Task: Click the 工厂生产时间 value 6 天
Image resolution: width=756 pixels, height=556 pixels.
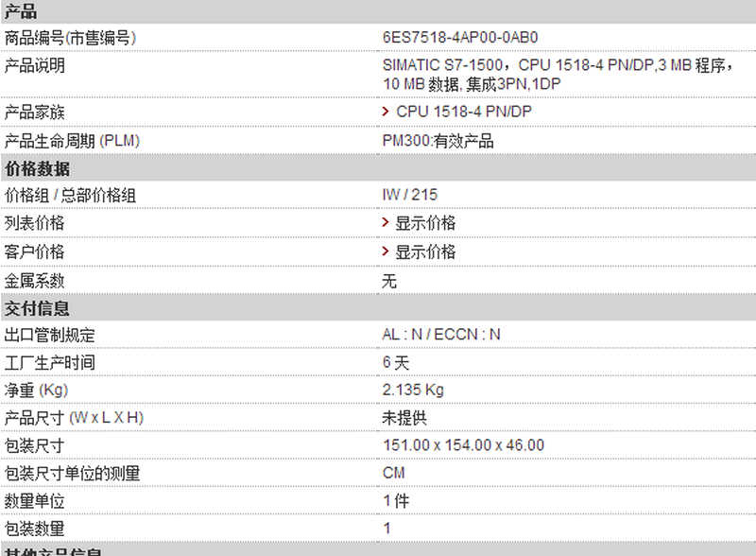Action: [396, 362]
